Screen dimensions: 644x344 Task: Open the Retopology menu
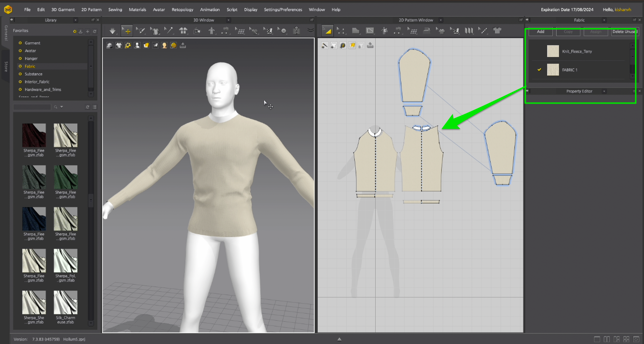[x=182, y=10]
